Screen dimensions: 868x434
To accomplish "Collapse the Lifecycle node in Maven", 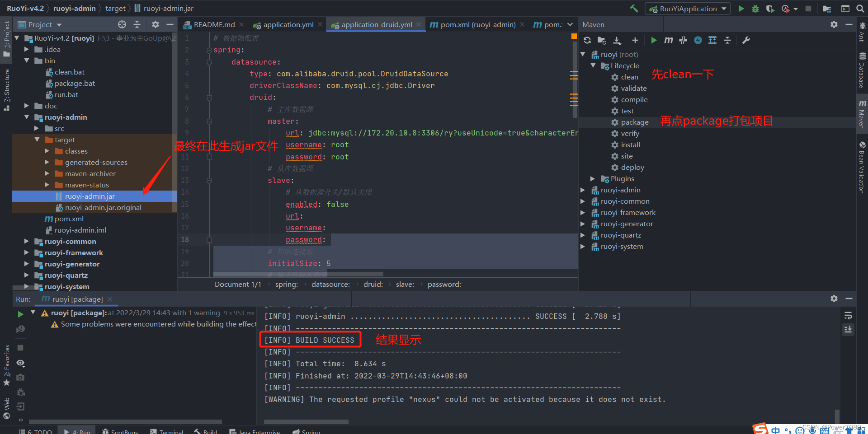I will (x=593, y=65).
